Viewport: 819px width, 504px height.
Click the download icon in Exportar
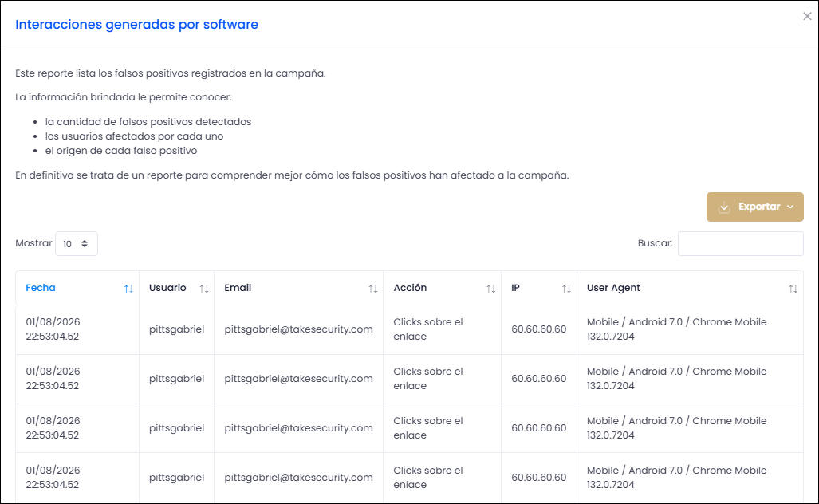[x=724, y=207]
